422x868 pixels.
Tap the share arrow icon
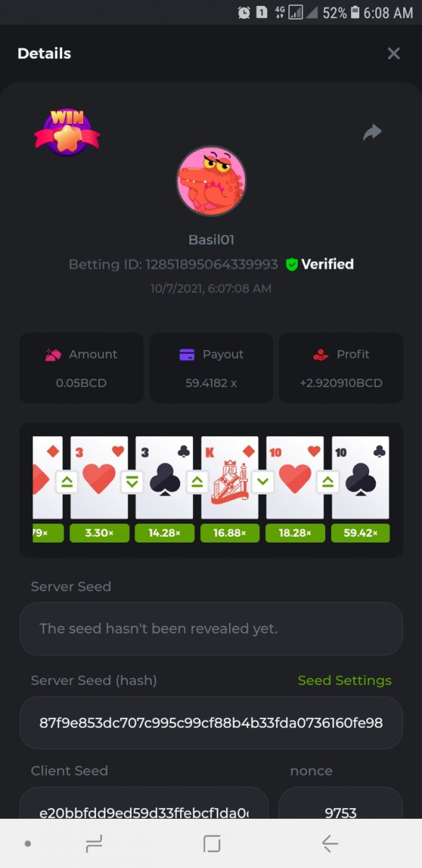tap(372, 132)
